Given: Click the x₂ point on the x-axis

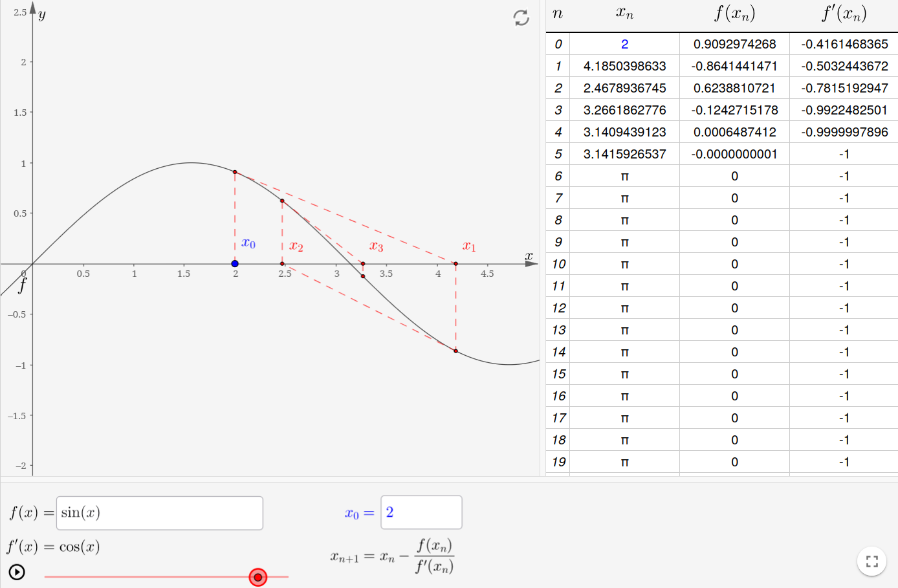Looking at the screenshot, I should coord(282,264).
